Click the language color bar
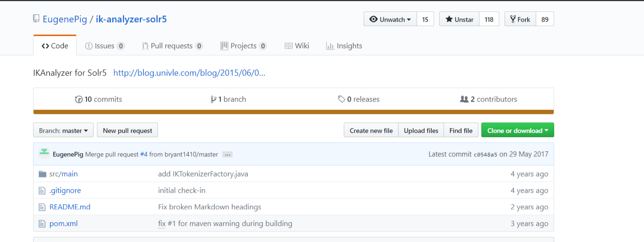The height and width of the screenshot is (242, 644). pos(294,112)
